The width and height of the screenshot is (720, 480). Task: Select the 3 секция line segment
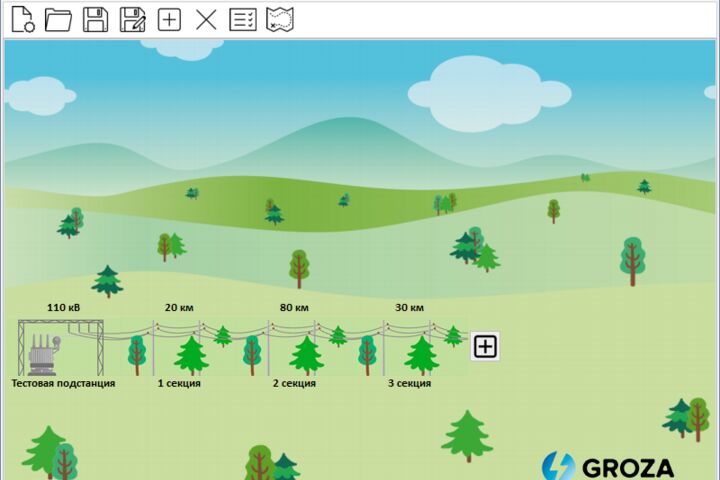coord(410,348)
